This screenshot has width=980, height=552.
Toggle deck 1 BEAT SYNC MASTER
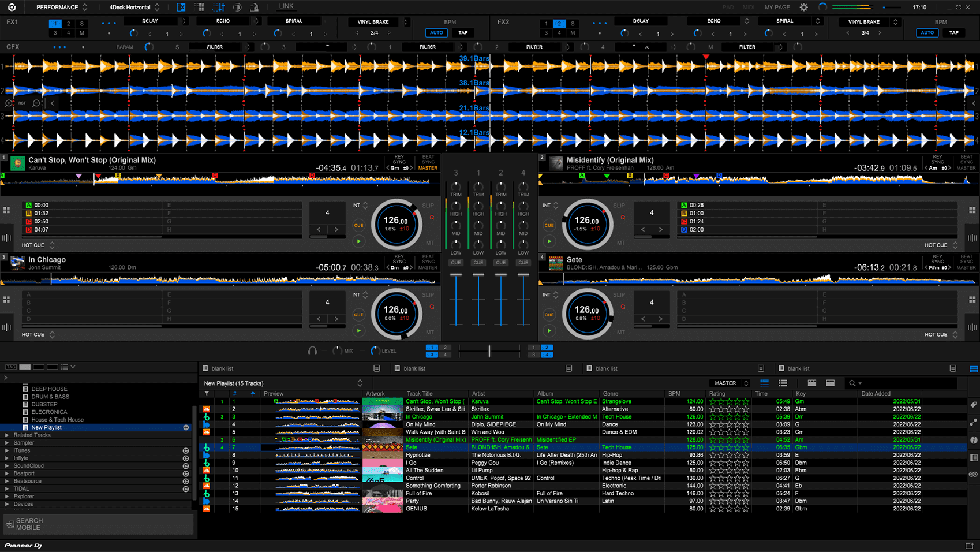click(428, 162)
